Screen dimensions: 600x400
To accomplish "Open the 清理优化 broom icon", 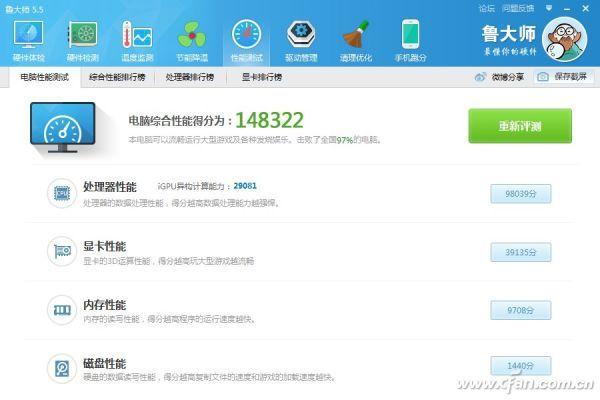I will (x=356, y=35).
